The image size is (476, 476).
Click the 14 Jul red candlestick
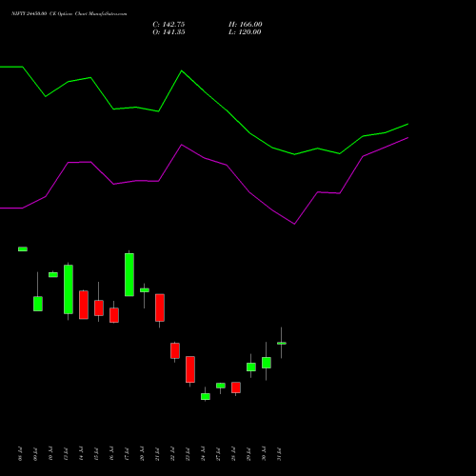(x=84, y=305)
